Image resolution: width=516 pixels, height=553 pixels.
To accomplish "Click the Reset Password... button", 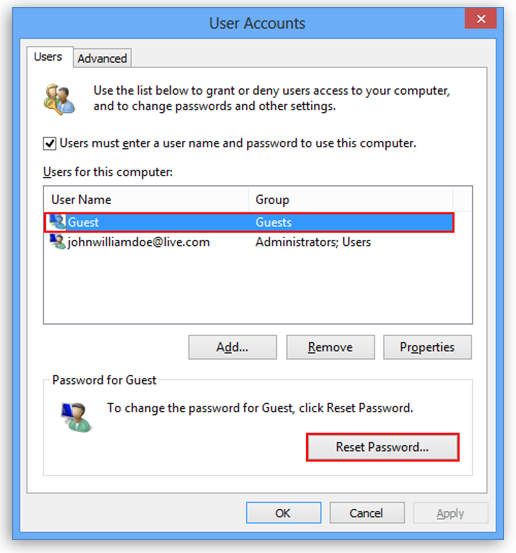I will pos(383,447).
